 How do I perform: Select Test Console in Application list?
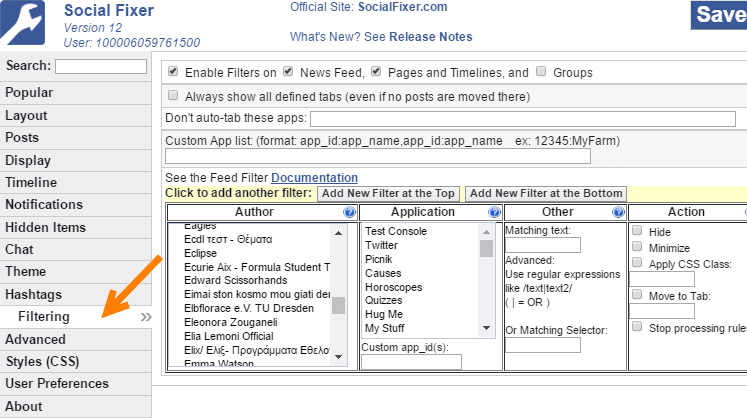pyautogui.click(x=396, y=231)
